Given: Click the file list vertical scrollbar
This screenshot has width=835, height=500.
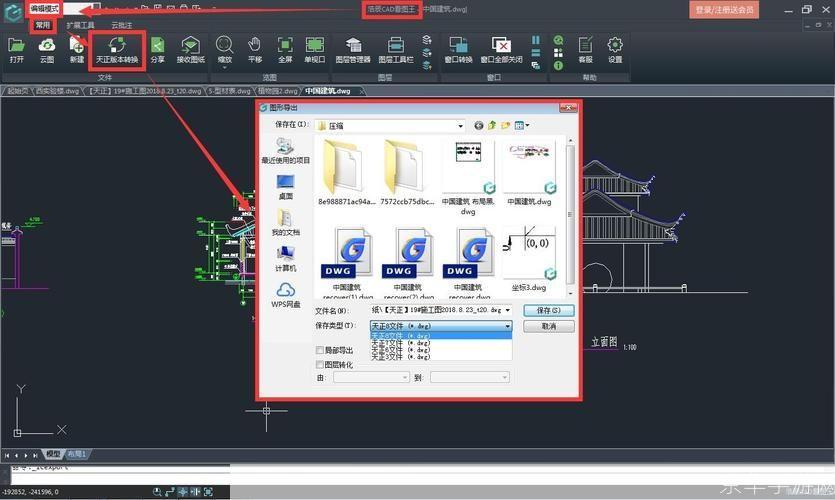Looking at the screenshot, I should click(570, 216).
